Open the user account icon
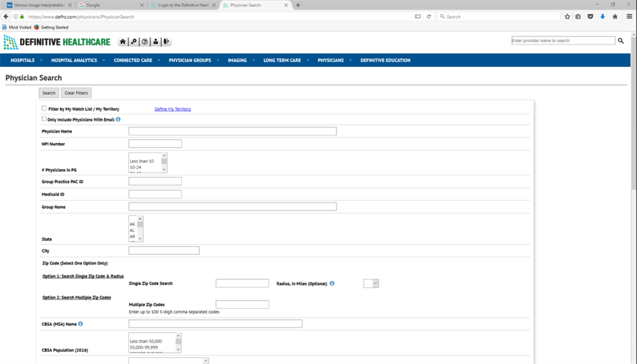The height and width of the screenshot is (364, 637). pyautogui.click(x=155, y=41)
